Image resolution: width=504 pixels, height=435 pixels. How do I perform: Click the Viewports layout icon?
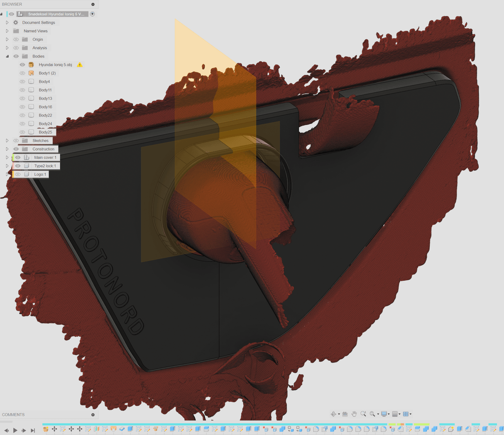pyautogui.click(x=406, y=414)
